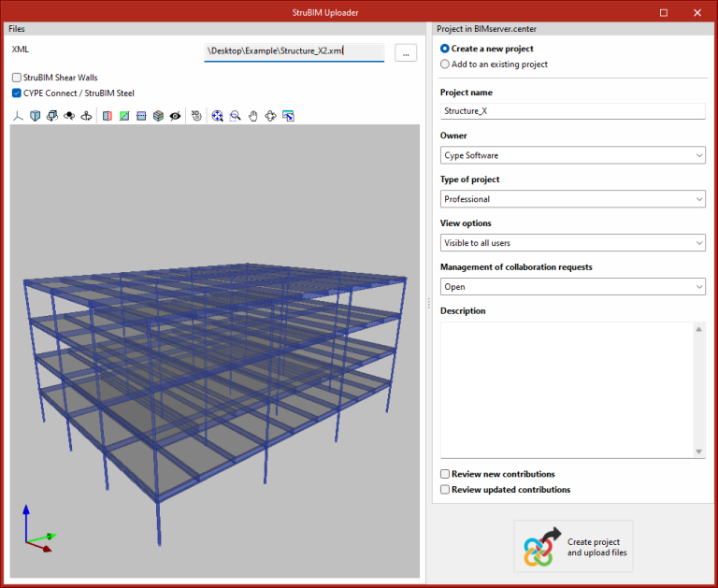Click the rotate about vertical axis icon
Image resolution: width=718 pixels, height=588 pixels.
point(86,116)
